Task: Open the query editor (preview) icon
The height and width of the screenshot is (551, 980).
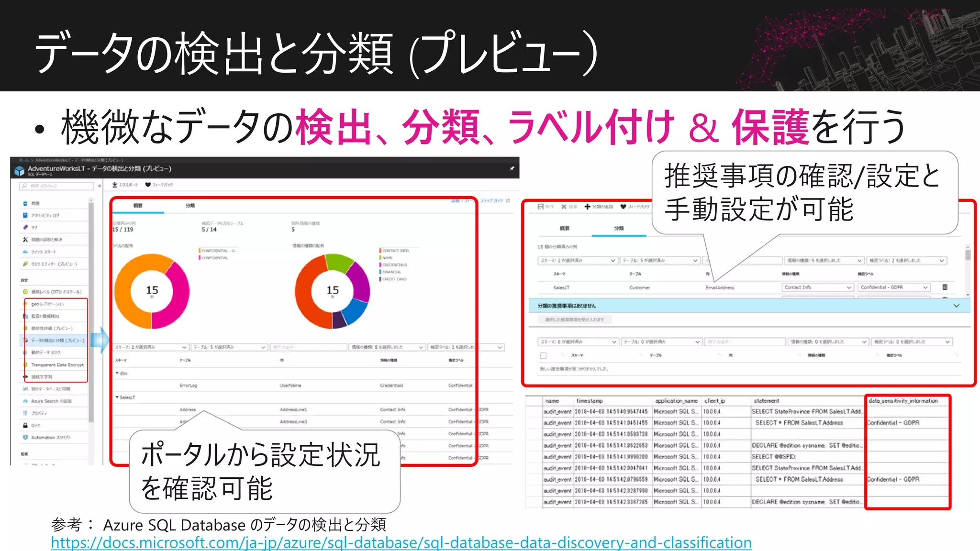Action: (25, 264)
